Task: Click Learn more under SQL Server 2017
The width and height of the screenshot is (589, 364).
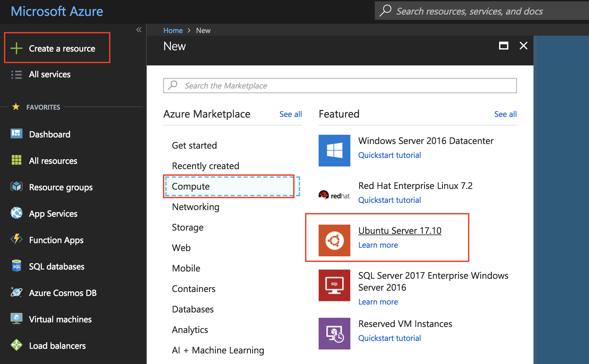Action: click(x=378, y=302)
